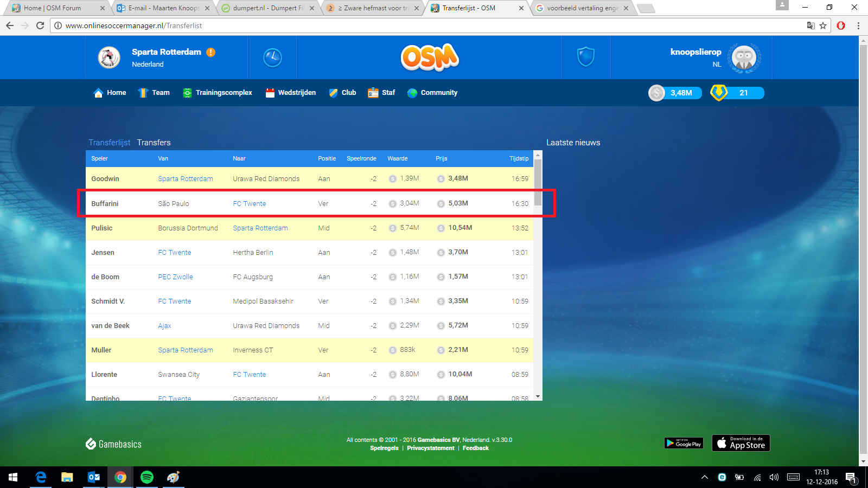Image resolution: width=868 pixels, height=488 pixels.
Task: Switch to the Transfers tab
Action: point(154,143)
